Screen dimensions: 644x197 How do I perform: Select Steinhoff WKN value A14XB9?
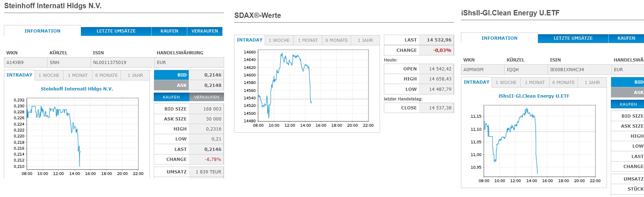coord(15,62)
